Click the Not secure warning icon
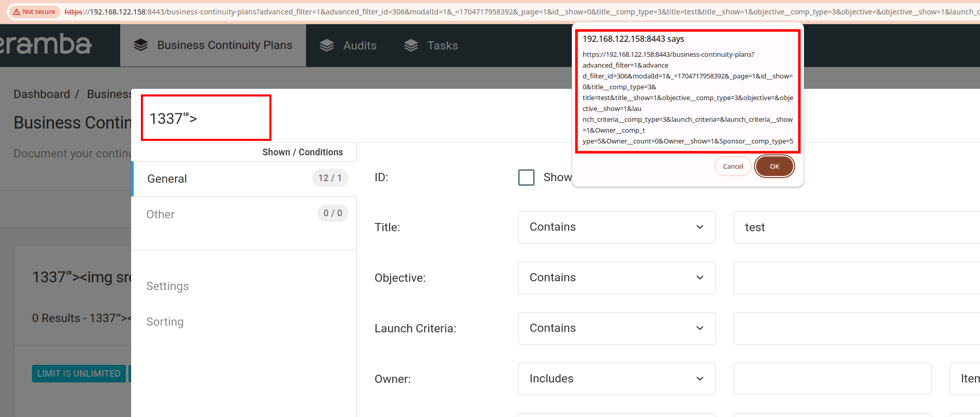 17,12
